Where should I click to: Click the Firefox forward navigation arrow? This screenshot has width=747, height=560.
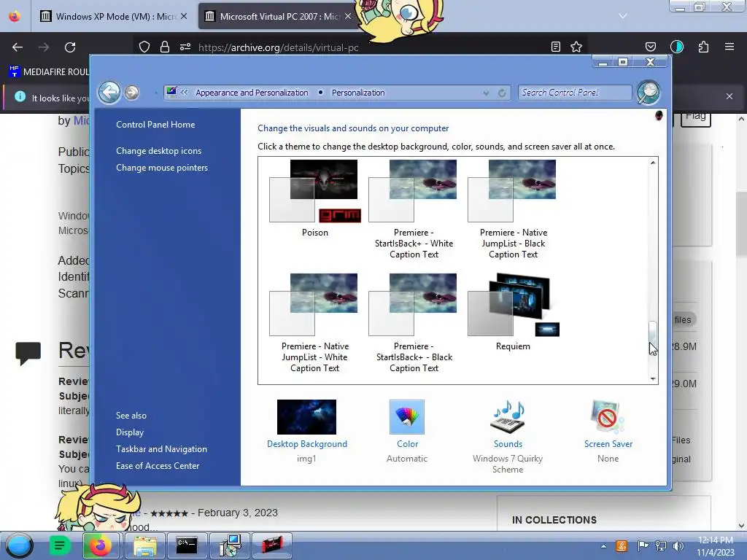pos(44,47)
